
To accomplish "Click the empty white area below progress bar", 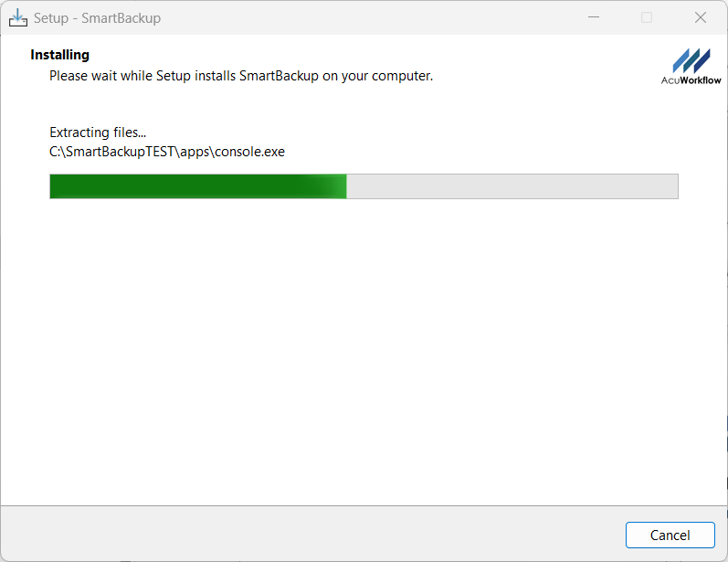I will [x=365, y=347].
